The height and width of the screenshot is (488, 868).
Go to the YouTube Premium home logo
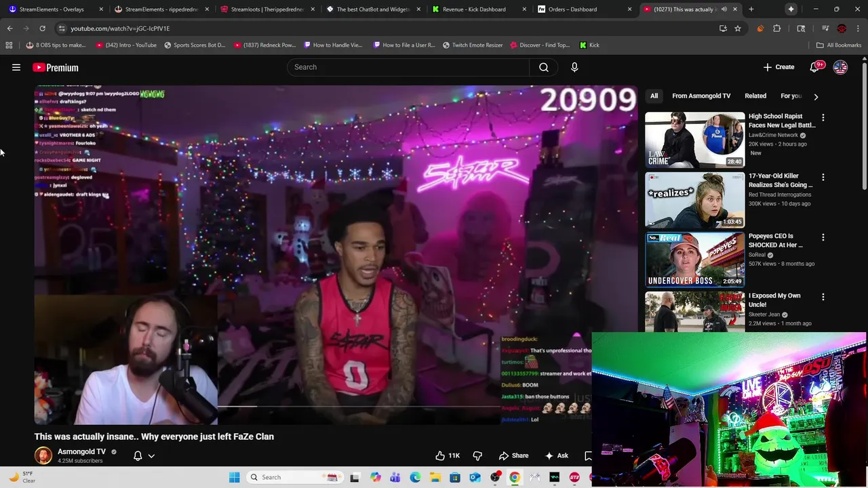click(x=56, y=67)
